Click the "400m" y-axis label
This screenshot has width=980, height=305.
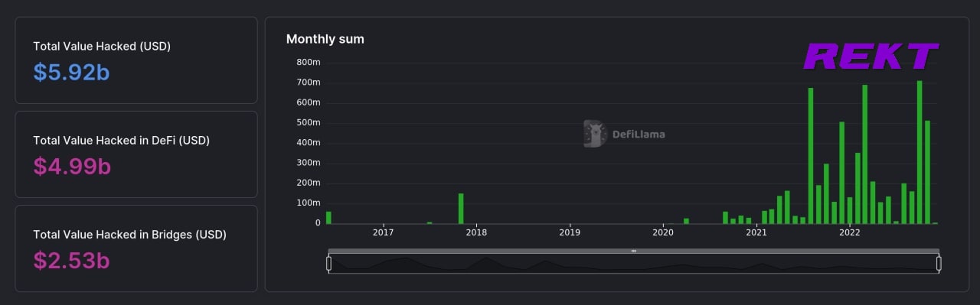(308, 143)
